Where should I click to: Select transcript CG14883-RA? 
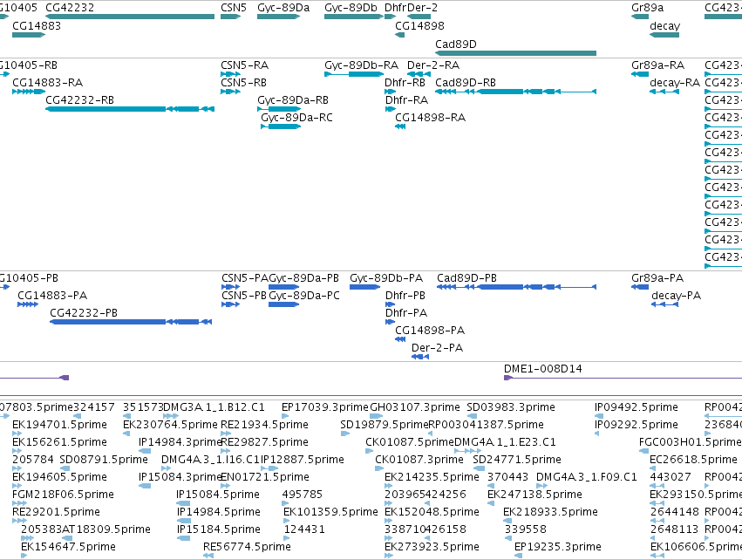29,92
